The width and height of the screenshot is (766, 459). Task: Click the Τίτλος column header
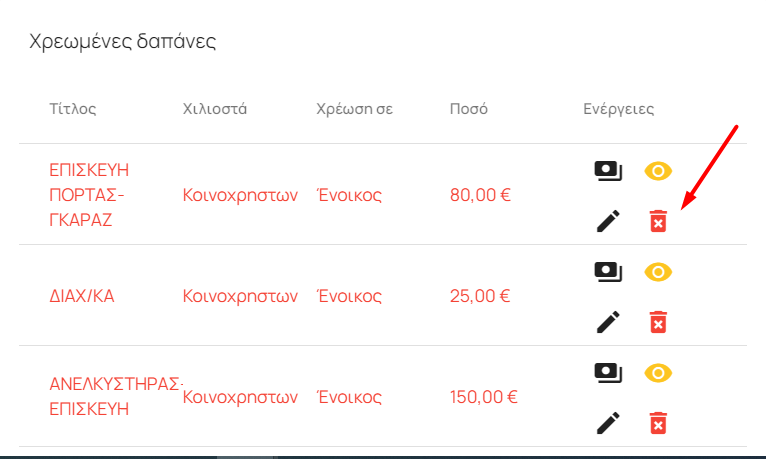pos(73,108)
